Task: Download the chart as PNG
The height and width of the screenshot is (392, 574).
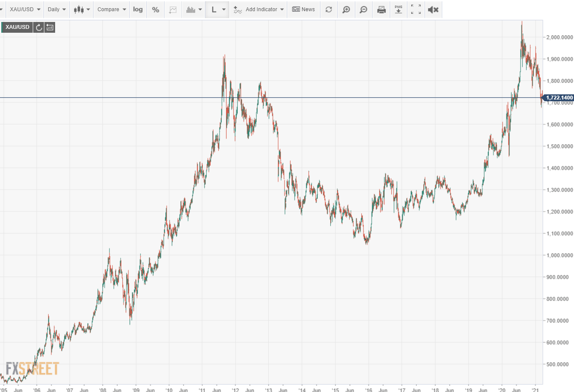Action: coord(398,9)
